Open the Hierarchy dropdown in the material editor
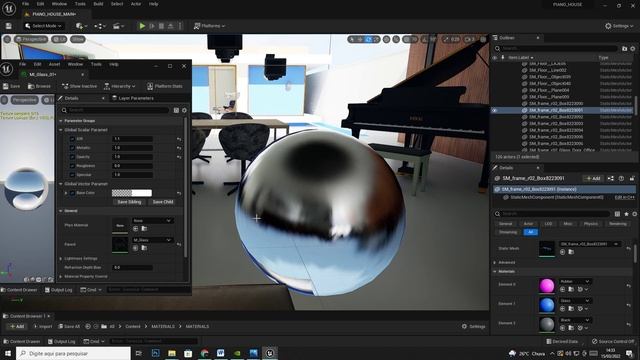The width and height of the screenshot is (640, 360). pos(119,86)
